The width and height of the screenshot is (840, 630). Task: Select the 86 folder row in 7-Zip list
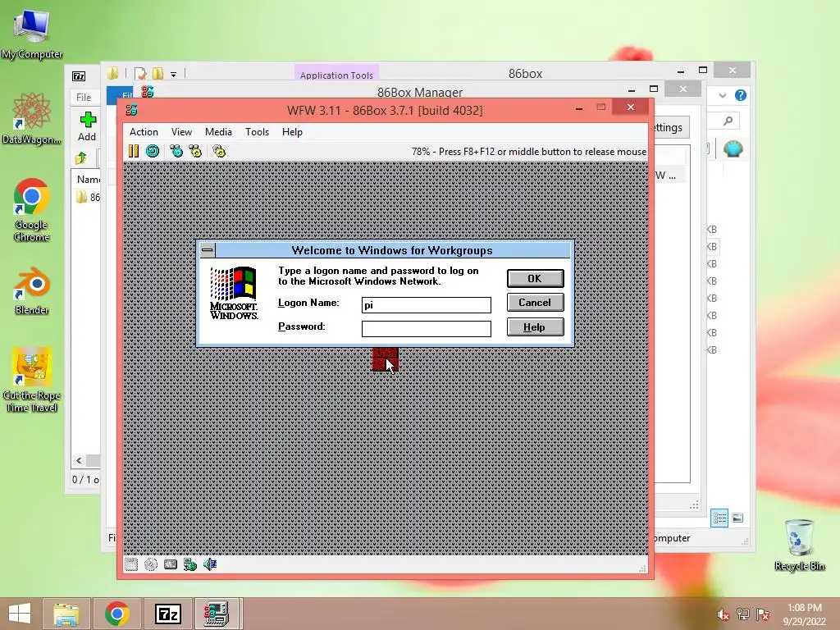point(89,197)
